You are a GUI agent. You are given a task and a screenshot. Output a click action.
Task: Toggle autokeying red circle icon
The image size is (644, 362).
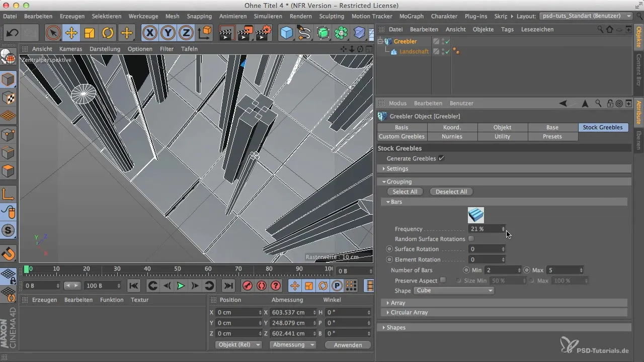[261, 286]
